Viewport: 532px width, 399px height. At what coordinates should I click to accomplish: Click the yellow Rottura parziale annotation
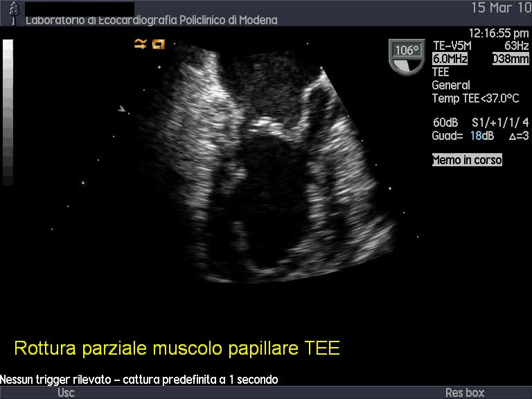coord(177,348)
